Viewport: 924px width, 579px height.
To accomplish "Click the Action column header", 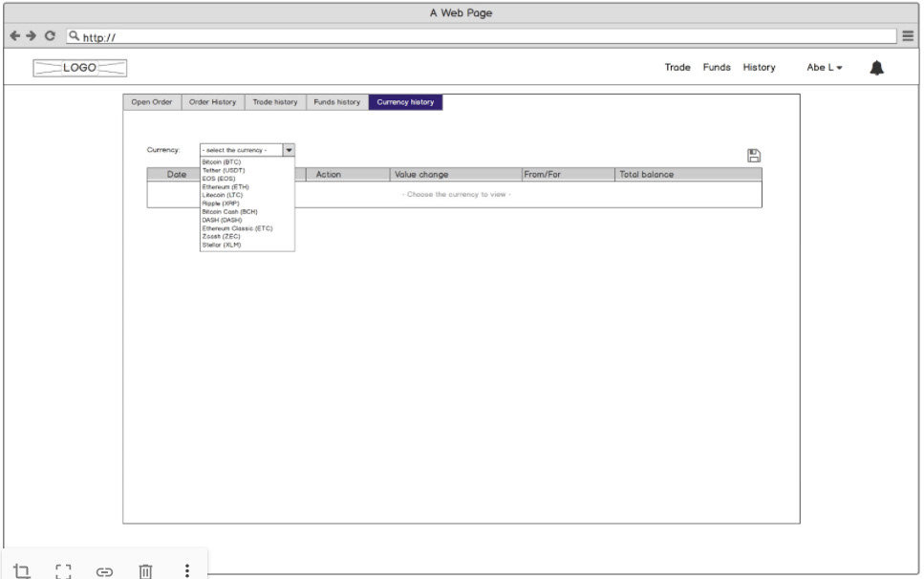I will pos(348,174).
